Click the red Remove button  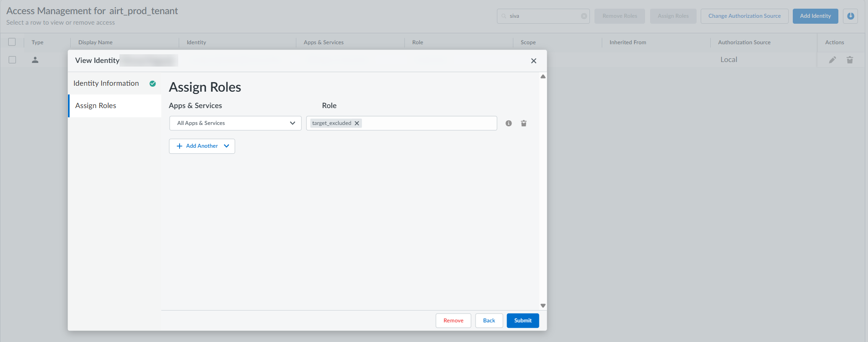[453, 321]
